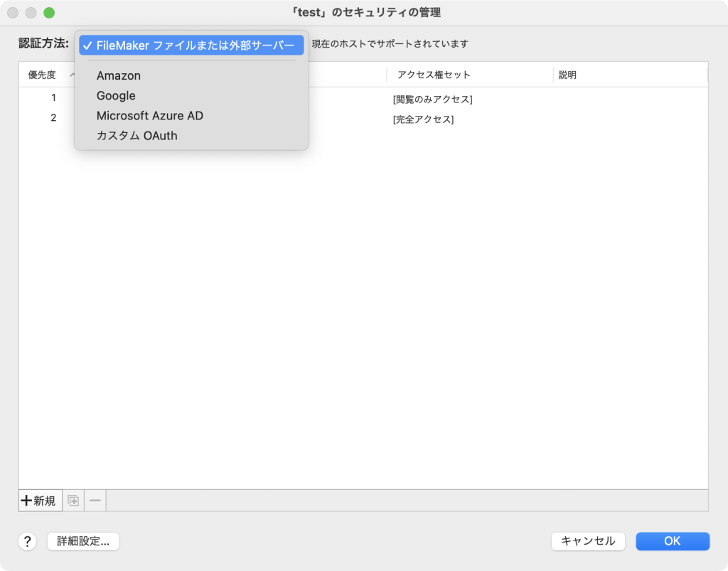
Task: Click the green zoom window button
Action: pyautogui.click(x=48, y=13)
